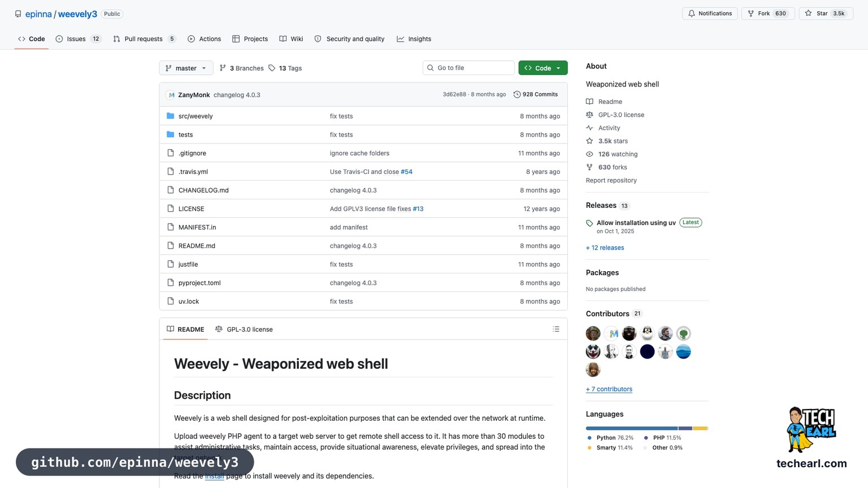Open the CHANGELOG.md file
868x488 pixels.
[x=203, y=190]
